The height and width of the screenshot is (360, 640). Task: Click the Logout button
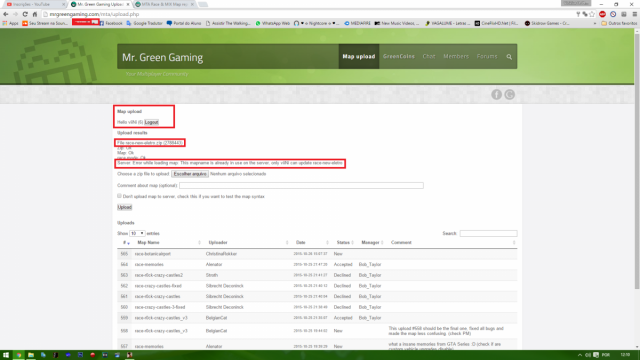(151, 122)
